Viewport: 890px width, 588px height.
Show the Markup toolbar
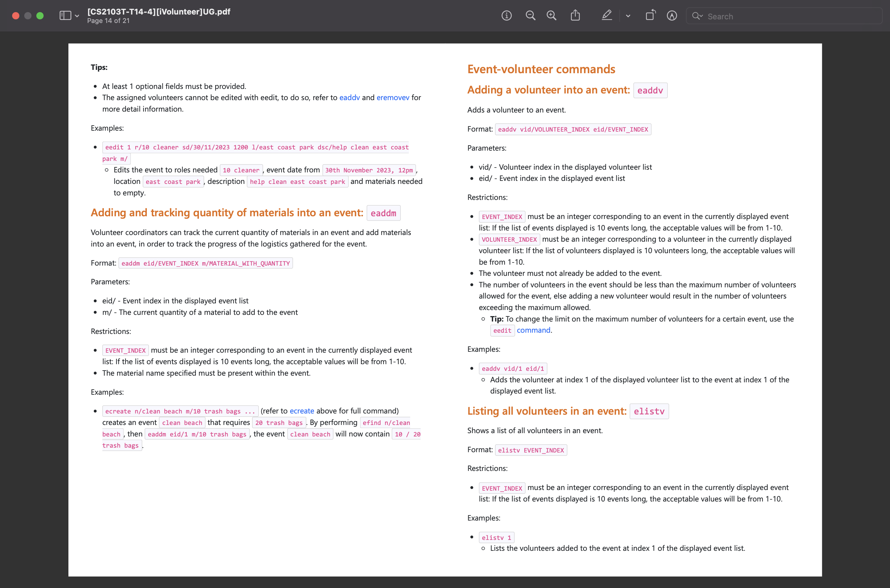672,16
